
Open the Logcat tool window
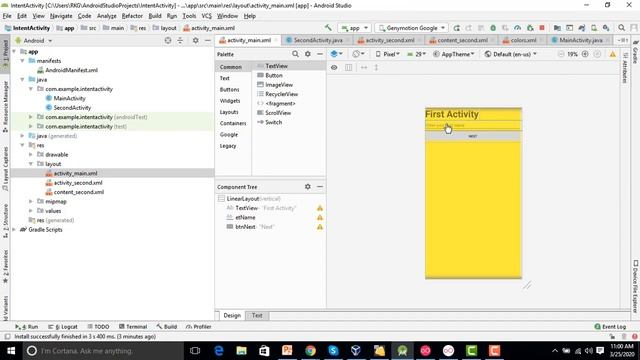point(63,327)
